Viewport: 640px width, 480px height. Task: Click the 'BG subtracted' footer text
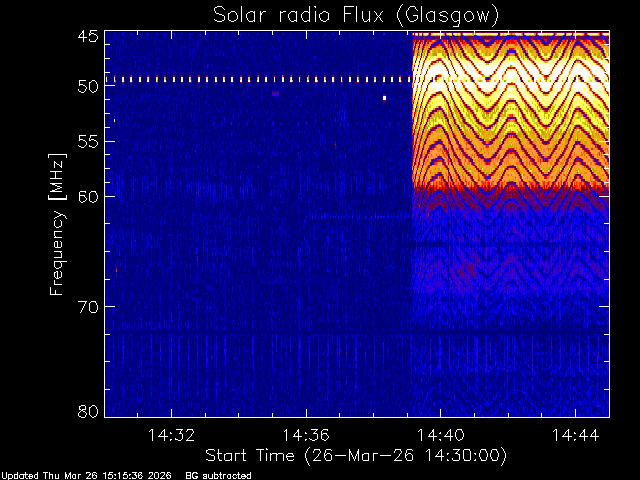pyautogui.click(x=218, y=476)
